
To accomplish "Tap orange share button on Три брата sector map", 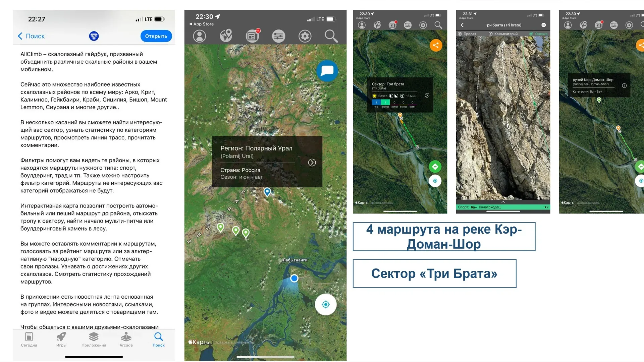I will point(436,45).
